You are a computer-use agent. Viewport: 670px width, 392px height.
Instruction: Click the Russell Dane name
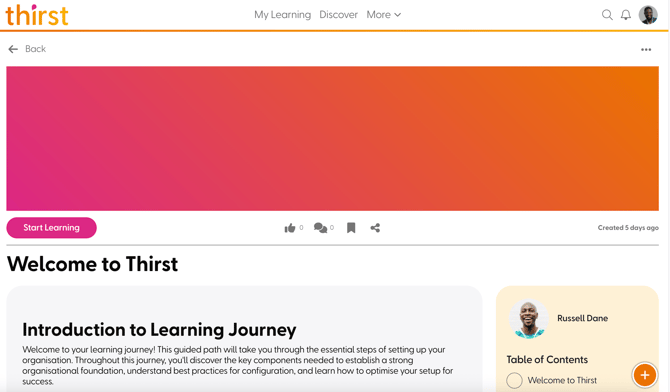click(x=582, y=318)
